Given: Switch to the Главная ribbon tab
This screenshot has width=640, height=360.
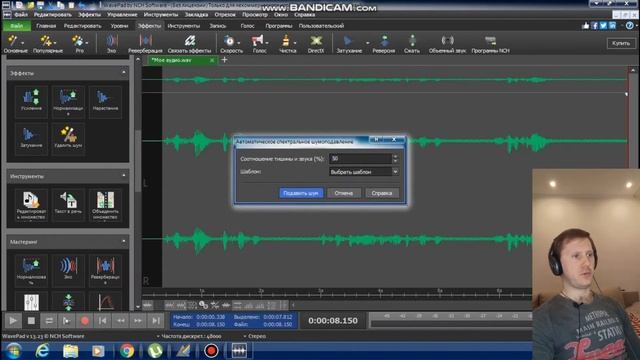Looking at the screenshot, I should click(46, 26).
